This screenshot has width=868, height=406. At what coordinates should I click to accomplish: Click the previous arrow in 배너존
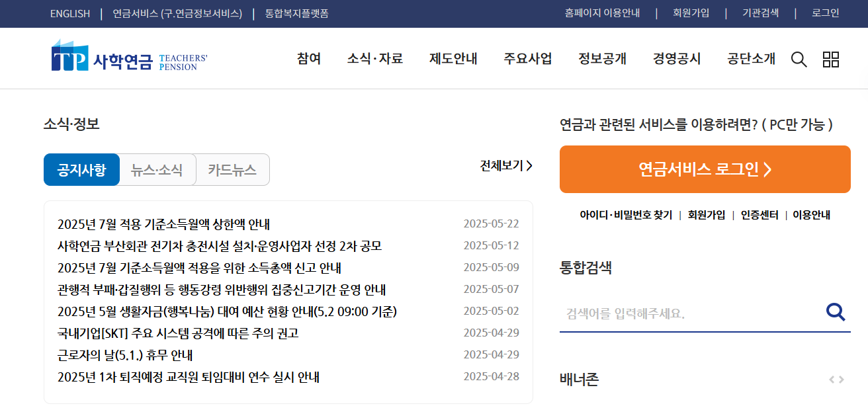pos(830,380)
